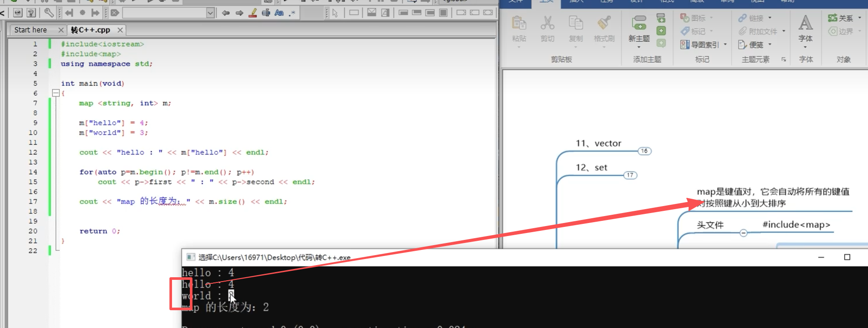Click the middle green plus topic icon
Image resolution: width=868 pixels, height=328 pixels.
coord(661,31)
